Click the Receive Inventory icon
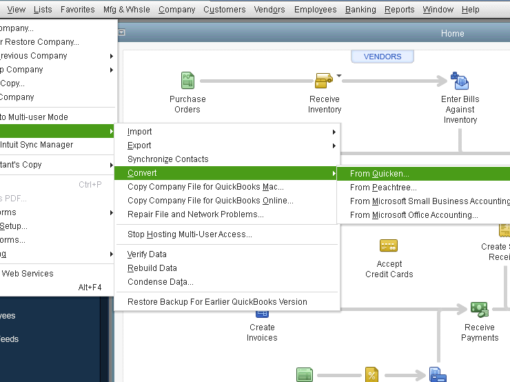This screenshot has width=510, height=382. 324,80
